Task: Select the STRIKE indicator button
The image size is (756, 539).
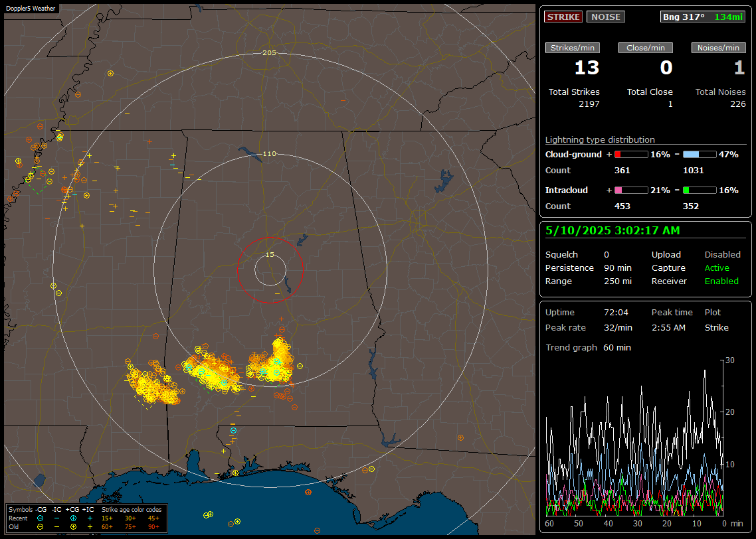Action: tap(563, 17)
